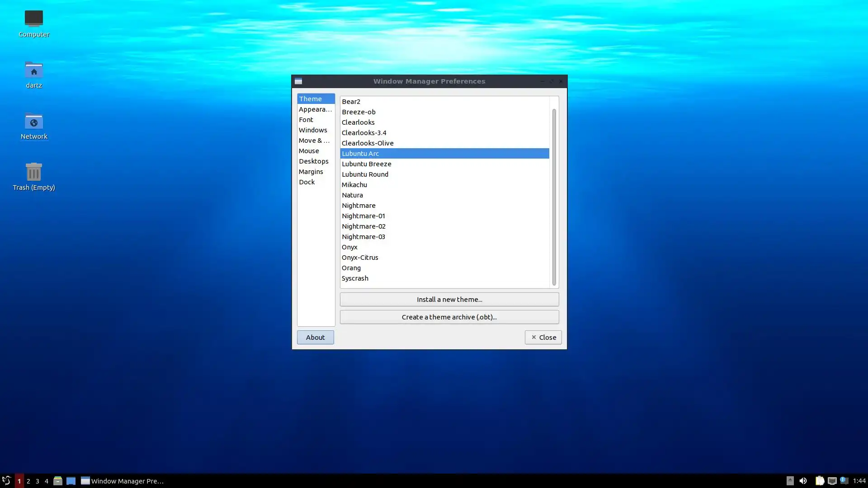Go to the Margins section

311,172
